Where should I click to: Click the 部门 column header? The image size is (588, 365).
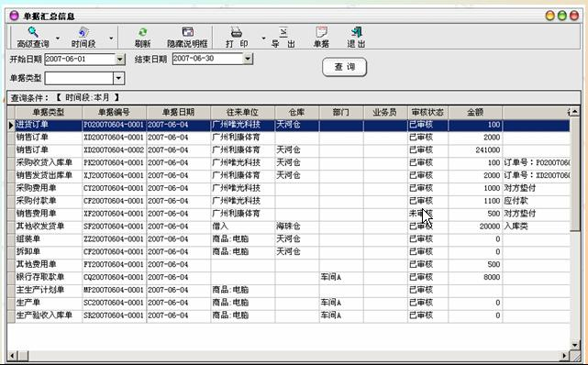[341, 112]
